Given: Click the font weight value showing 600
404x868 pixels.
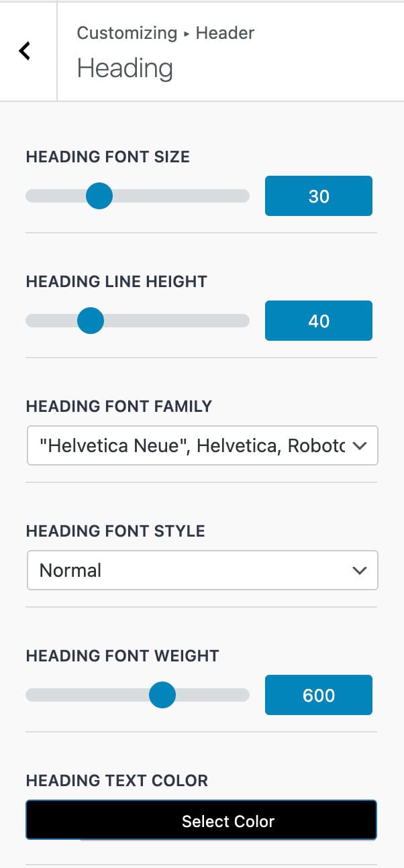Looking at the screenshot, I should 318,696.
